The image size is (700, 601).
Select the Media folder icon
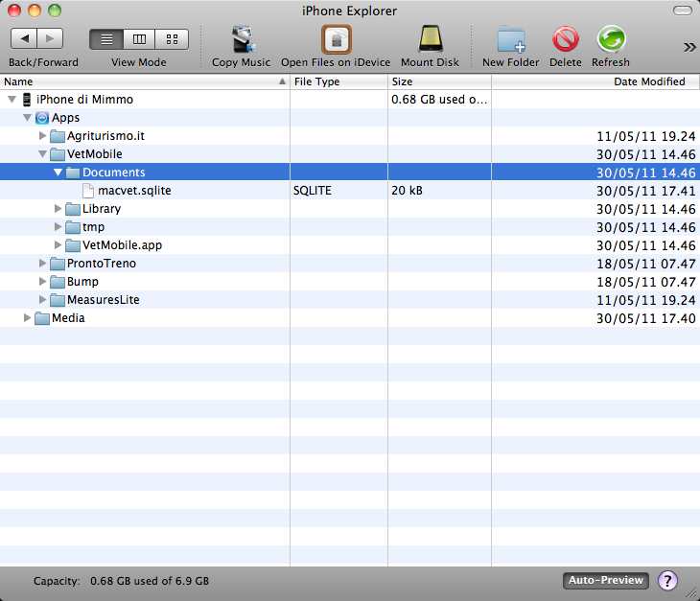click(42, 318)
